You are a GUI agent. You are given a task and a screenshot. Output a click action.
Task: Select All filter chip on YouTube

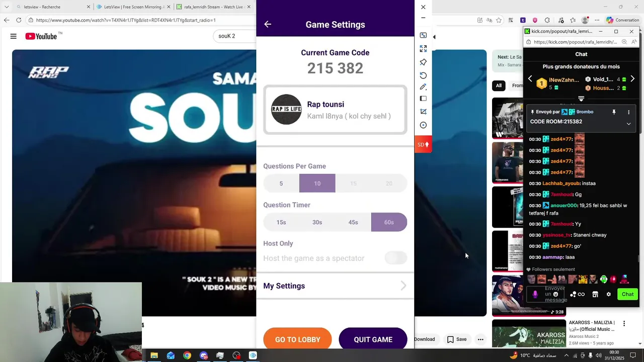coord(499,85)
